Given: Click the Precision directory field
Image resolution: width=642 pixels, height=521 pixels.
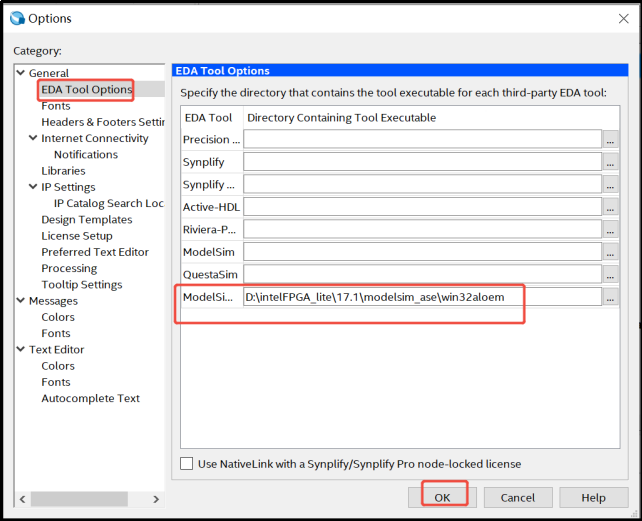Looking at the screenshot, I should tap(422, 139).
